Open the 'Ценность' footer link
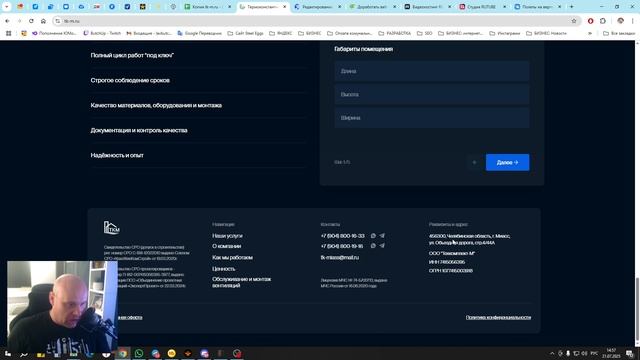Screen dimensions: 640x360 223,269
